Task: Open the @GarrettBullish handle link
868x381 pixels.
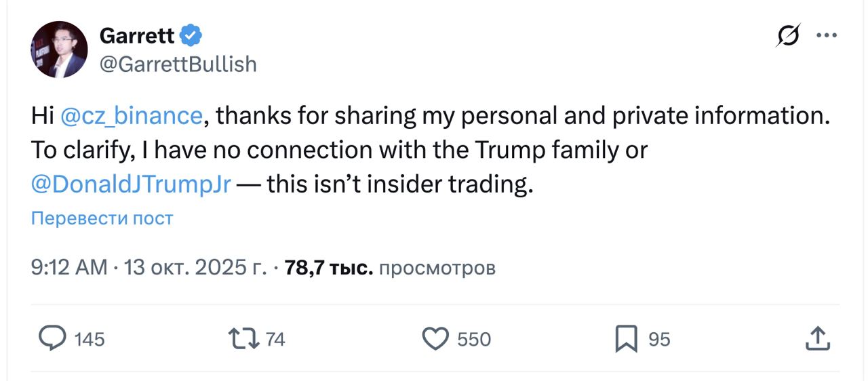Action: click(178, 64)
